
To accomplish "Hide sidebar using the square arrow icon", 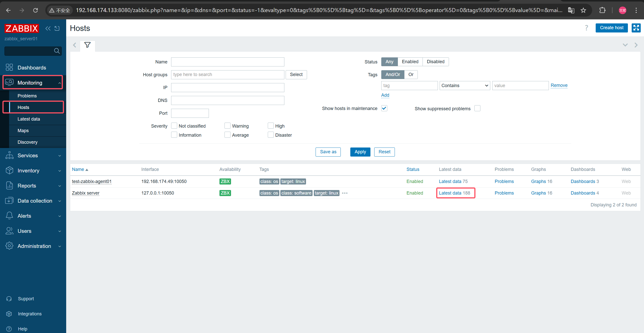I will pyautogui.click(x=57, y=28).
